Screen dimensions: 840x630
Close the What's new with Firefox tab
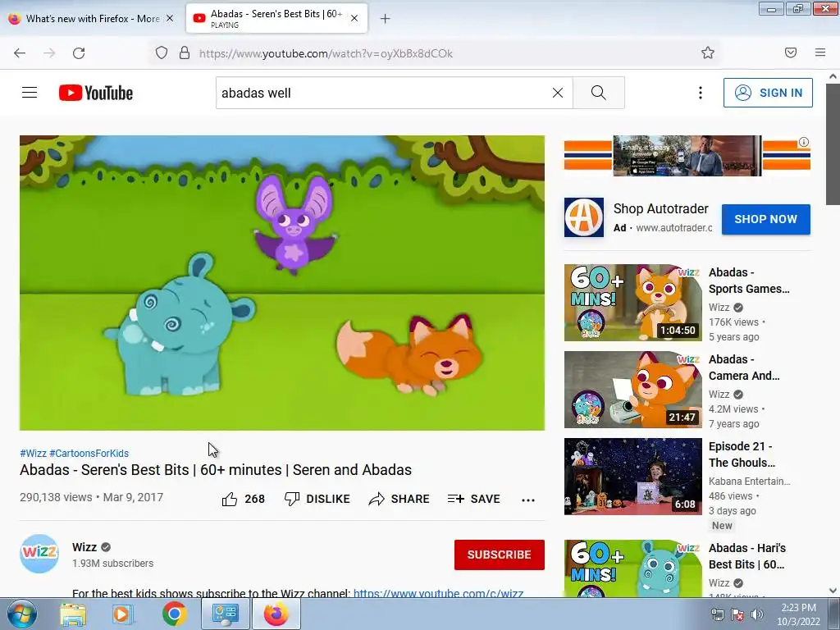(170, 18)
